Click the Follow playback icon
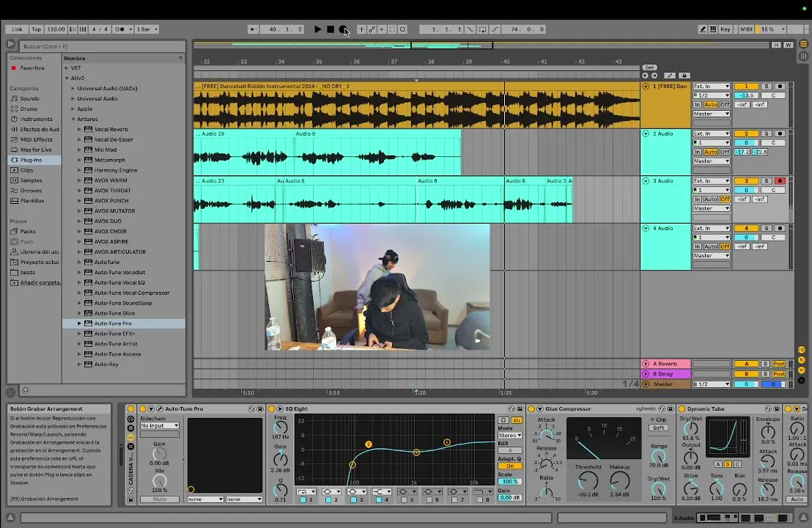812x528 pixels. [252, 29]
